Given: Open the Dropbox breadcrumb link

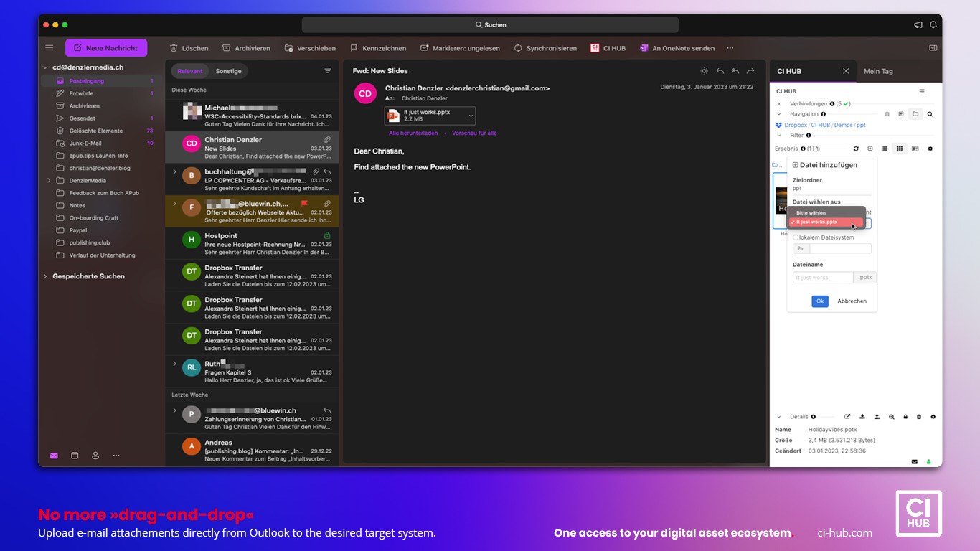Looking at the screenshot, I should 796,125.
